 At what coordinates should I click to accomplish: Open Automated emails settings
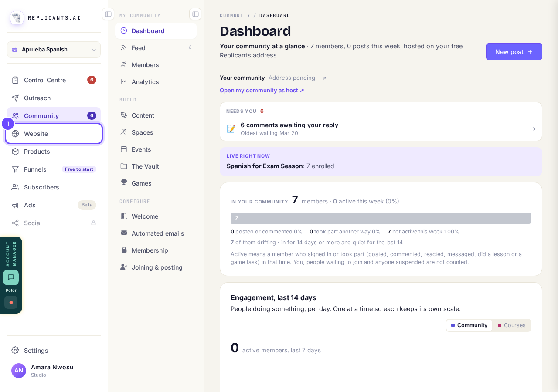pos(156,233)
